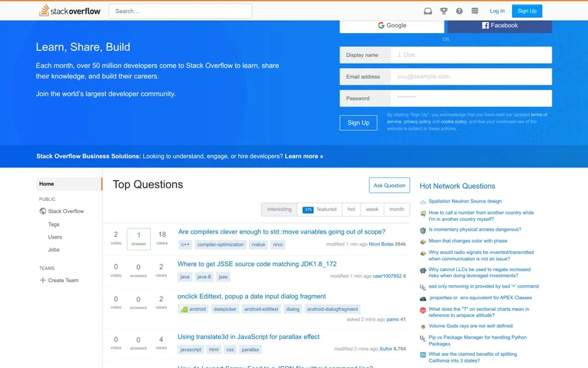This screenshot has height=368, width=588.
Task: Click site icon beside Pip vs Package Manager
Action: pyautogui.click(x=423, y=338)
